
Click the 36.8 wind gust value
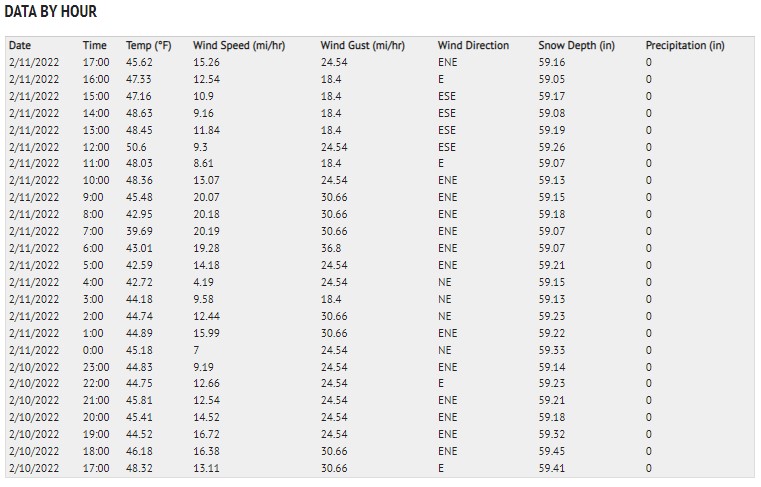pyautogui.click(x=331, y=248)
